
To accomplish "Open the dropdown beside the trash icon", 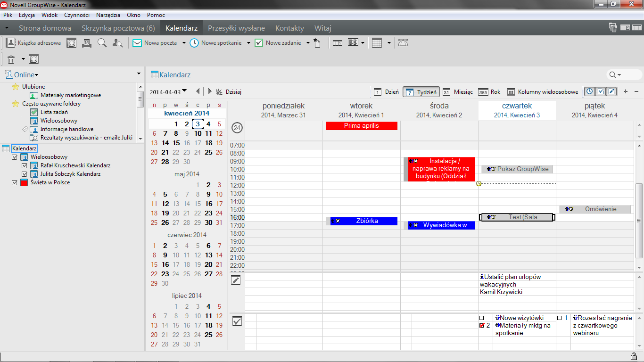I will (x=22, y=59).
